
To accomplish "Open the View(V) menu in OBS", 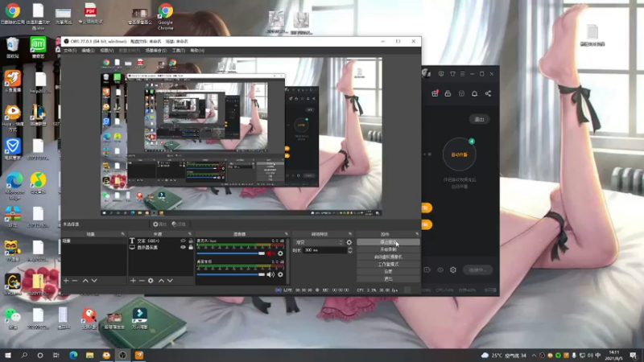I will click(x=107, y=51).
